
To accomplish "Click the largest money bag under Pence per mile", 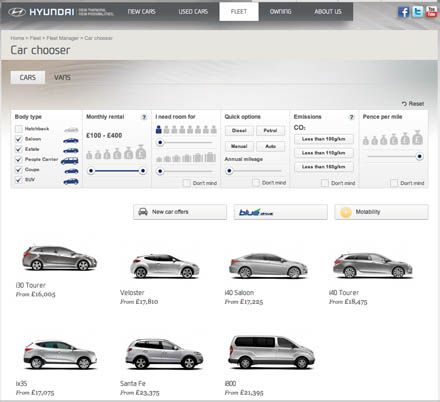I will pos(417,137).
